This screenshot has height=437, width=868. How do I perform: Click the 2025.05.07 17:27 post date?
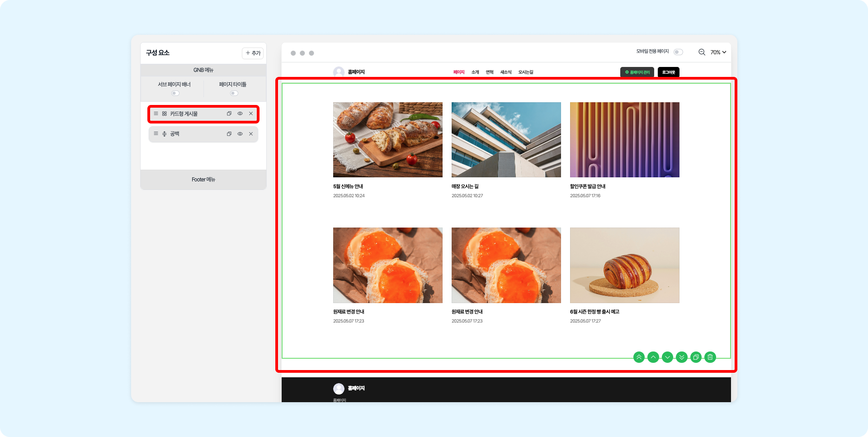coord(585,321)
